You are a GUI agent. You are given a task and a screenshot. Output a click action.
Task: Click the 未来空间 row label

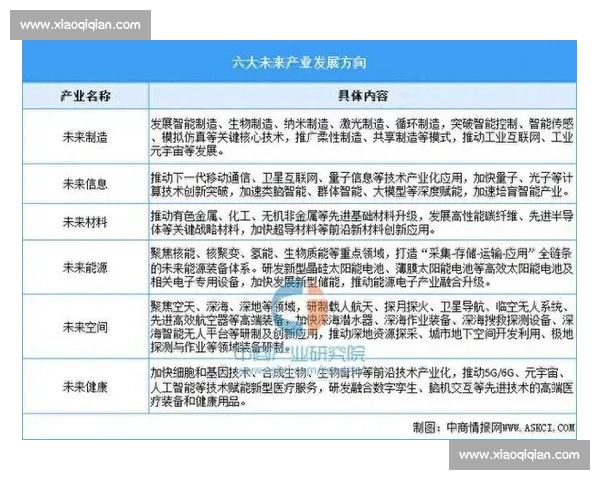pos(86,325)
